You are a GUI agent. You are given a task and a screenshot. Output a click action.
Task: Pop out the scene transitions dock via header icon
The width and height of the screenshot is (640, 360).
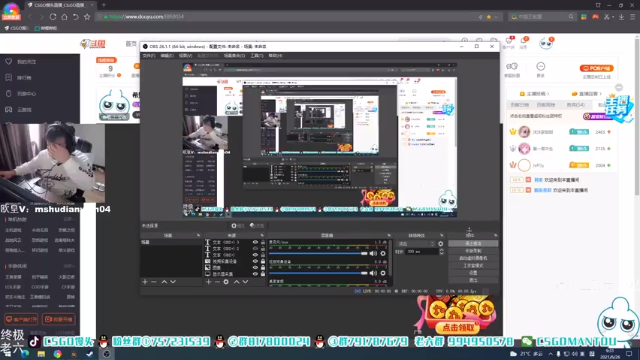(x=442, y=236)
